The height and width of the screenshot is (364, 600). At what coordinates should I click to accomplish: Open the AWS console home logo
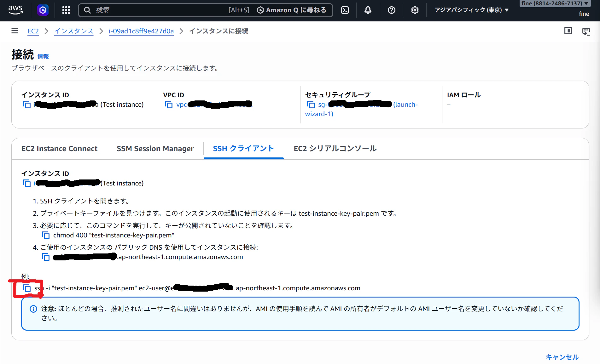15,10
